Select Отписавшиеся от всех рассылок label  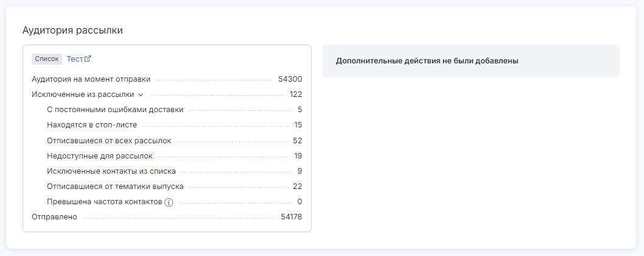(x=109, y=141)
